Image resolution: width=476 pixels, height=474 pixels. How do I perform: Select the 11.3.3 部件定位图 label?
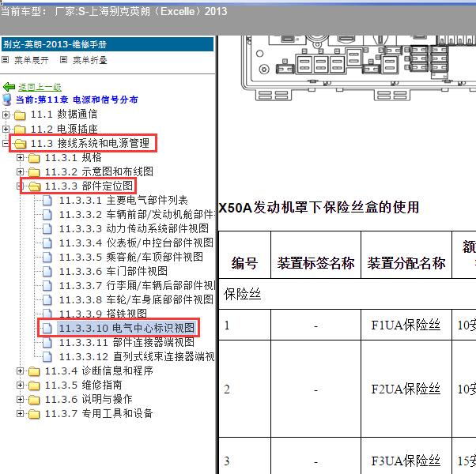[x=89, y=186]
